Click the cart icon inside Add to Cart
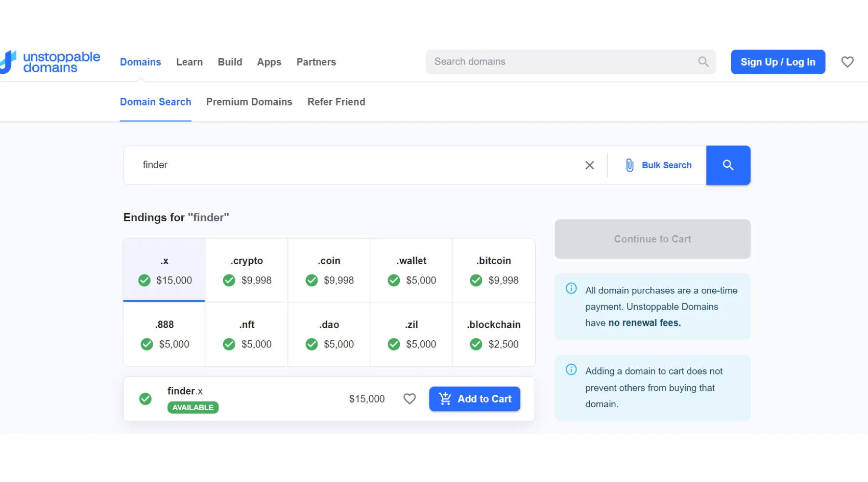 click(x=444, y=399)
